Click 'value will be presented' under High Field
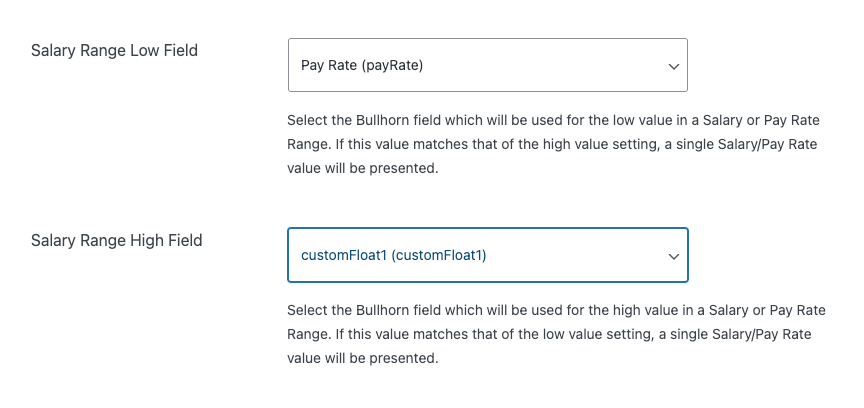This screenshot has height=408, width=864. click(362, 359)
